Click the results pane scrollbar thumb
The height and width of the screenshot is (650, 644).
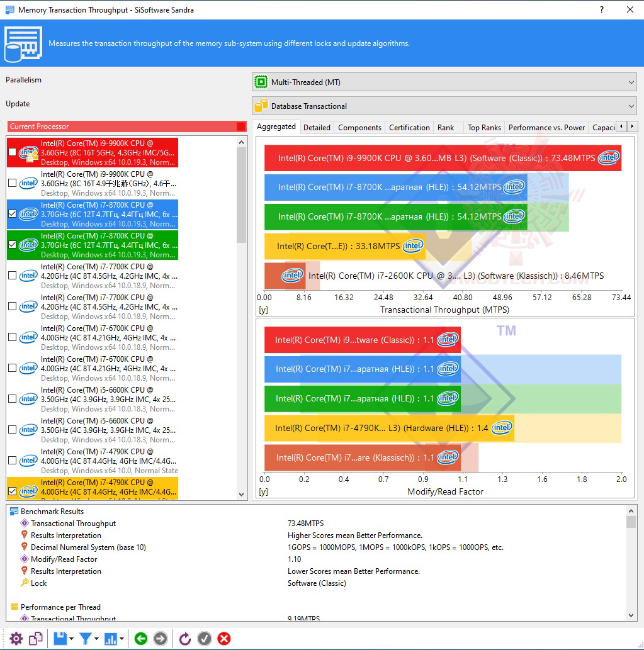tap(631, 522)
